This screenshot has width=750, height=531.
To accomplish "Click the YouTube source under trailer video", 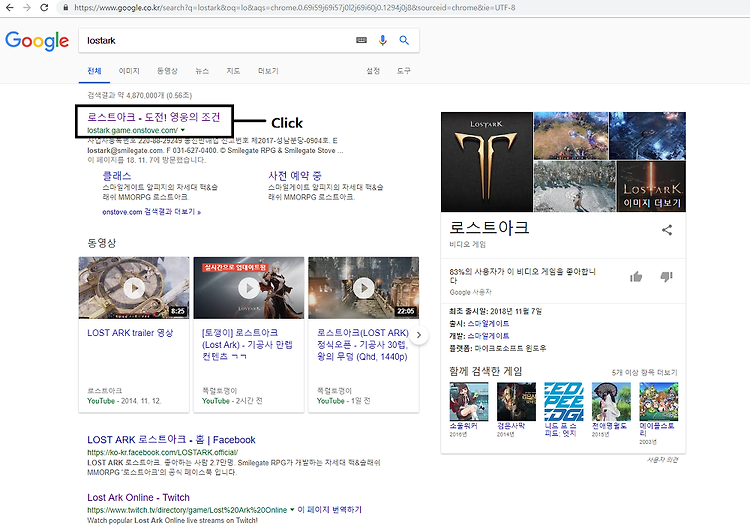I will point(101,401).
